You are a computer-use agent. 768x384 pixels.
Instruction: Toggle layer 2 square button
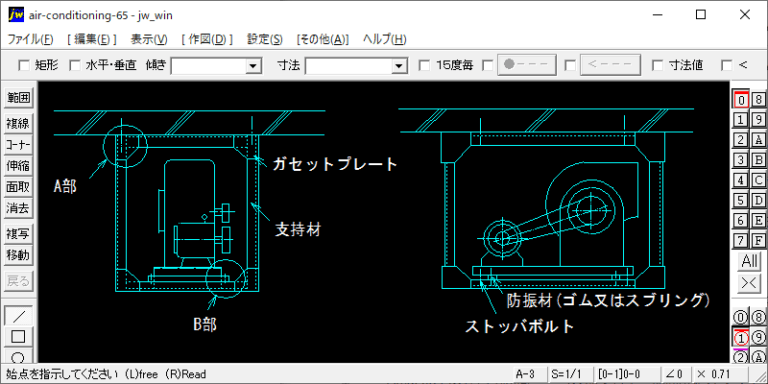point(741,140)
